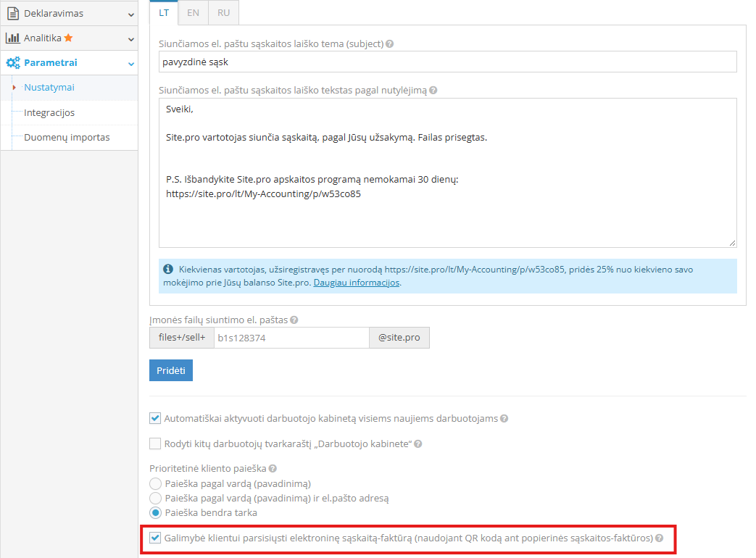Open help icon after QR code invoice option
The height and width of the screenshot is (558, 756).
coord(660,538)
